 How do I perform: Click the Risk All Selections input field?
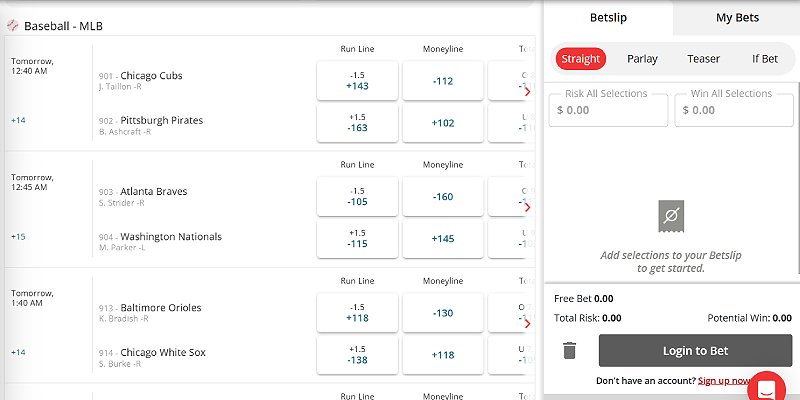tap(608, 110)
